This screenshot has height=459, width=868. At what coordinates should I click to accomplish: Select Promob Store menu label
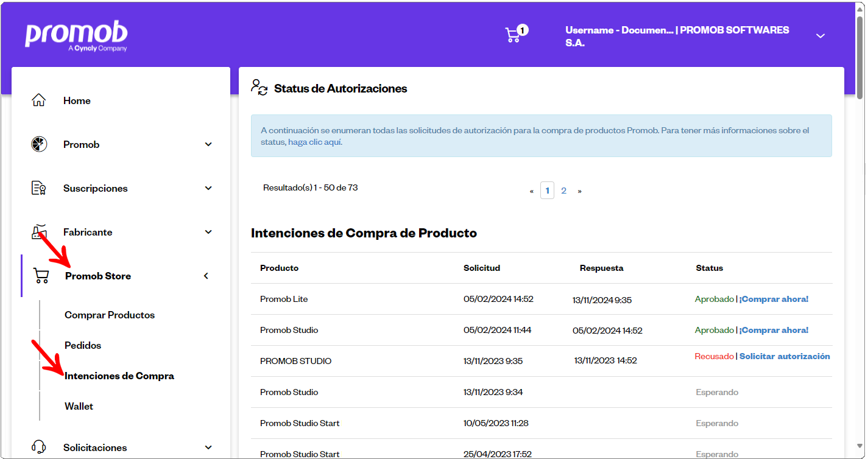click(98, 276)
